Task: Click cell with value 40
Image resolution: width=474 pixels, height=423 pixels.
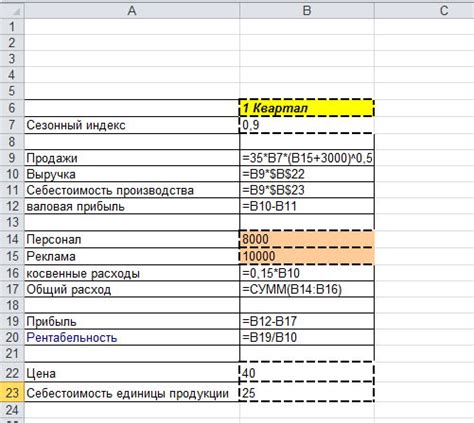Action: point(307,372)
